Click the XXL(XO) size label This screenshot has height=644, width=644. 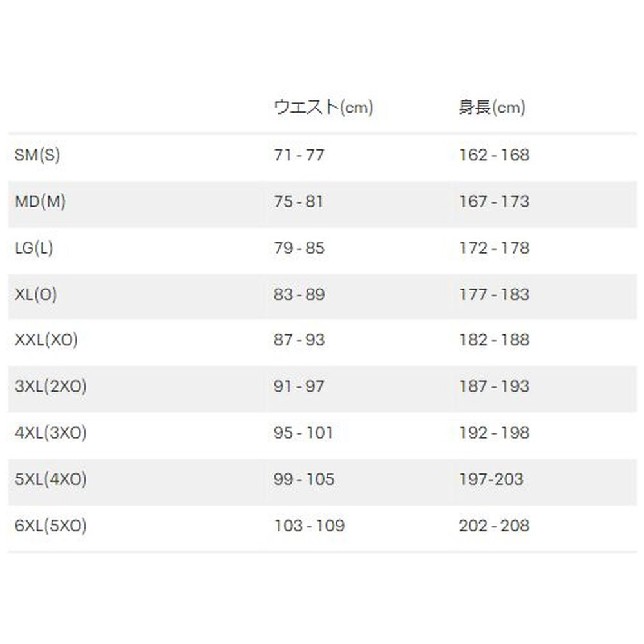pos(46,340)
